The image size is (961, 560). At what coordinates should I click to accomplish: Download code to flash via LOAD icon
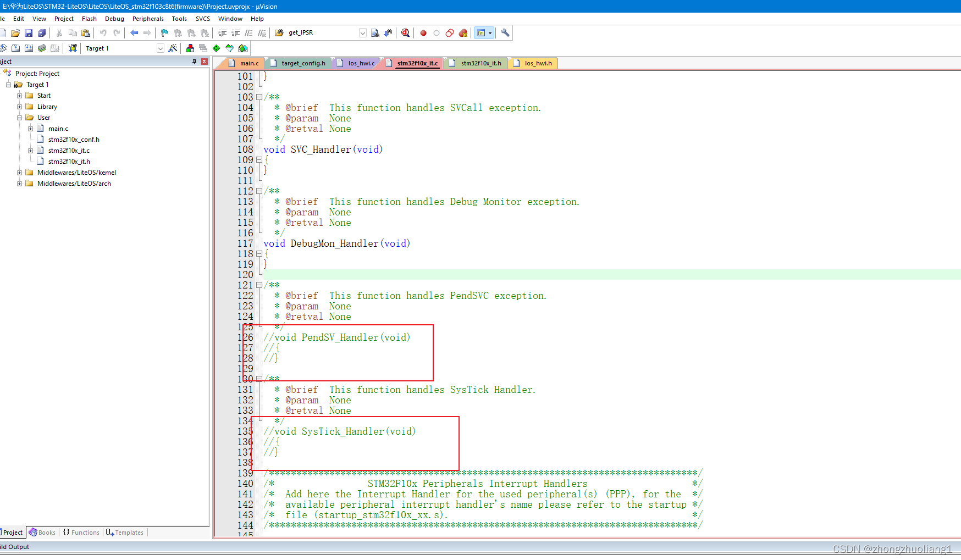(72, 48)
